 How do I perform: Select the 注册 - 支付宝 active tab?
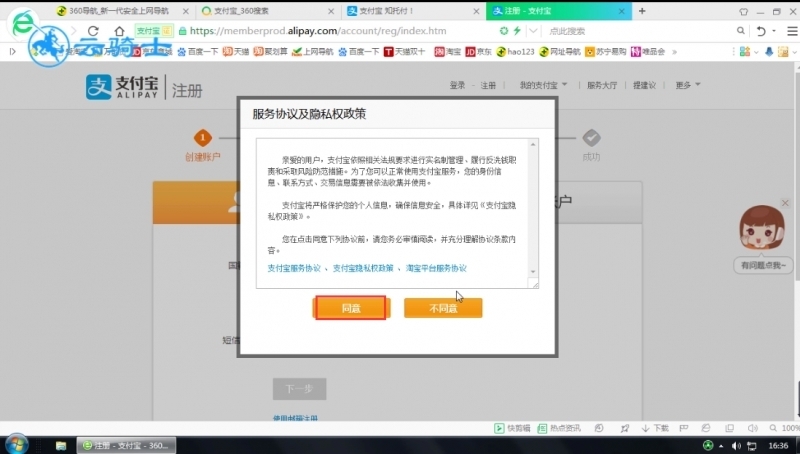point(559,11)
